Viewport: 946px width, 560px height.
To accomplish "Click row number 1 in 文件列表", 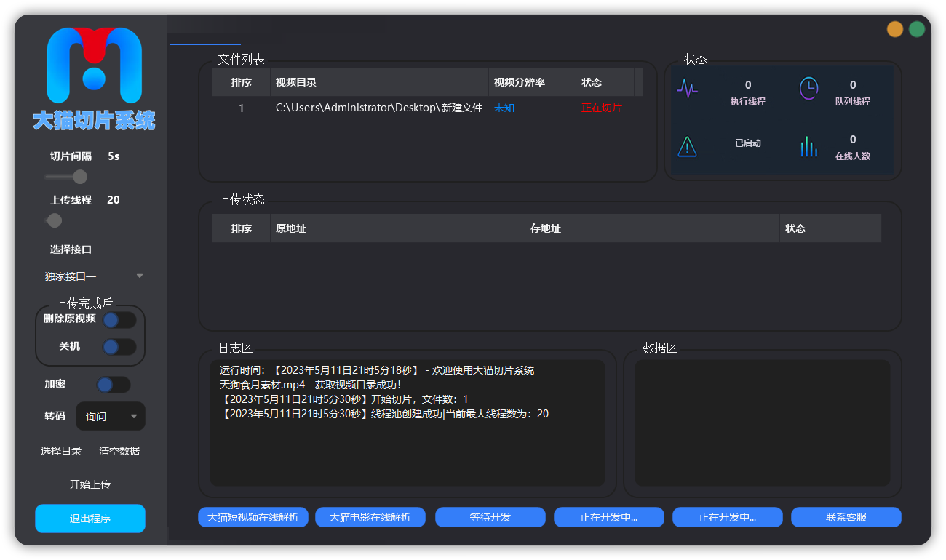I will coord(242,108).
